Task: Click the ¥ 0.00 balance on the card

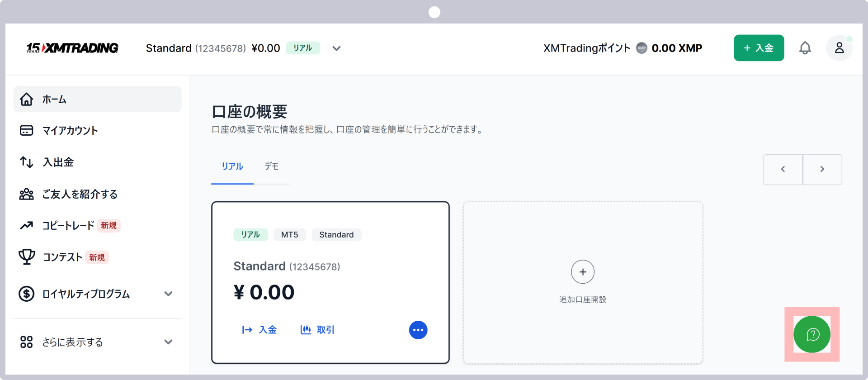Action: coord(264,292)
